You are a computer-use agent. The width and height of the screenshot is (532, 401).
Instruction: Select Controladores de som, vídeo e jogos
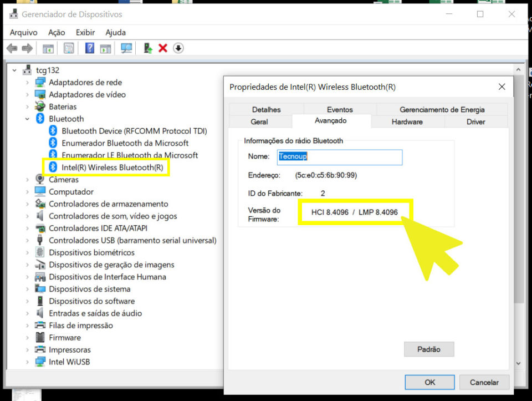point(113,216)
